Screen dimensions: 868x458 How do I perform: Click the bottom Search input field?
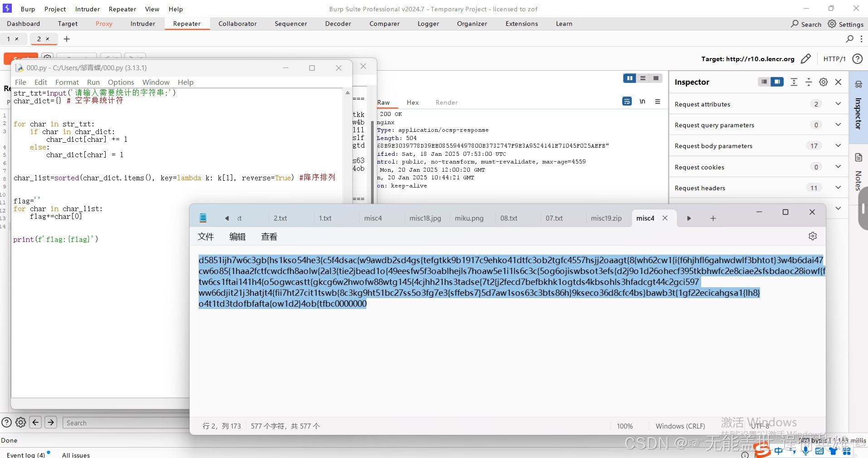tap(127, 423)
